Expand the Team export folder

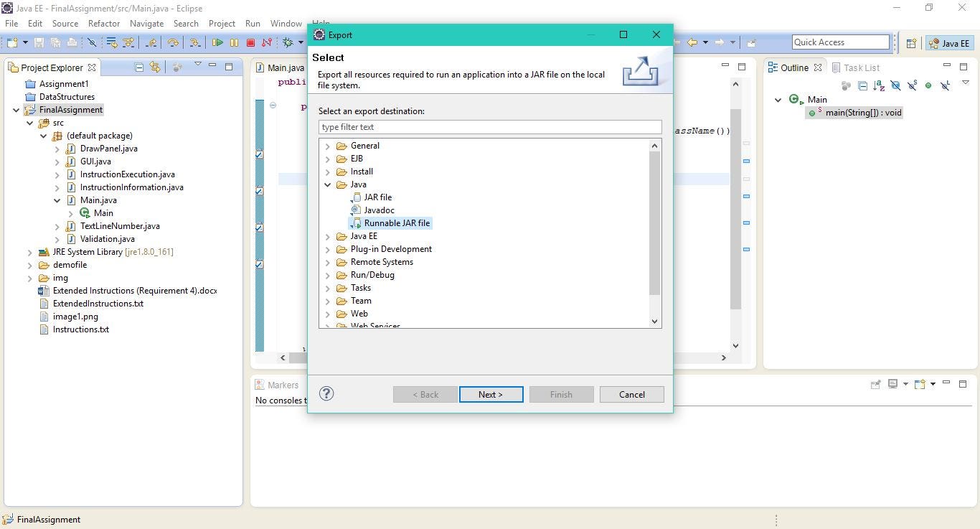pyautogui.click(x=328, y=301)
